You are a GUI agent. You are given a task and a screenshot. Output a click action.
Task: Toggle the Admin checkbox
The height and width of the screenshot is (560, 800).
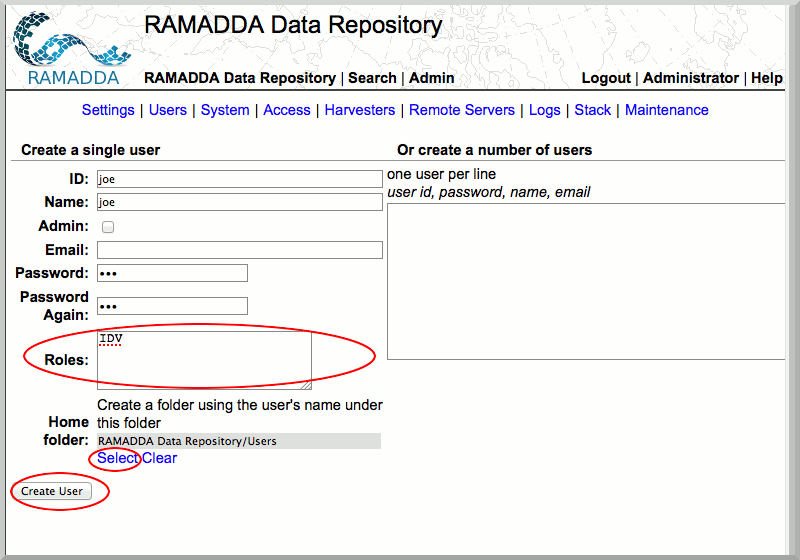tap(108, 227)
